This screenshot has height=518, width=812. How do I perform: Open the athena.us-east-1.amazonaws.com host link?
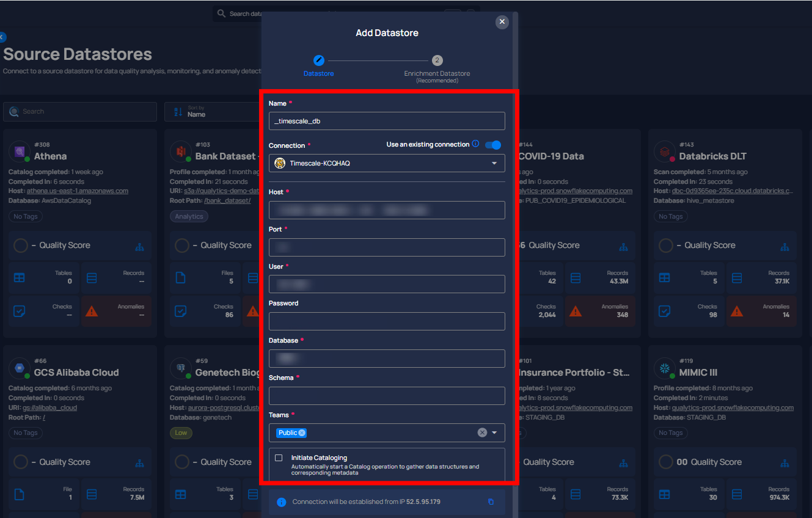coord(78,191)
